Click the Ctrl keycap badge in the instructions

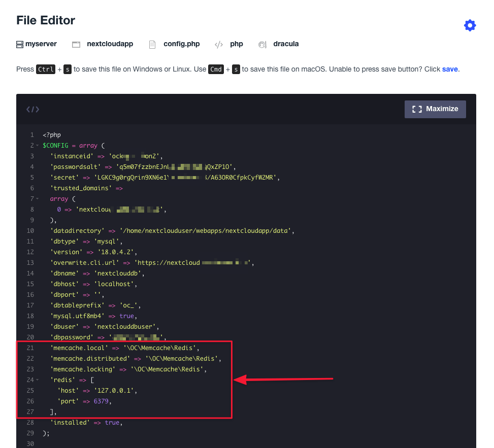[46, 69]
